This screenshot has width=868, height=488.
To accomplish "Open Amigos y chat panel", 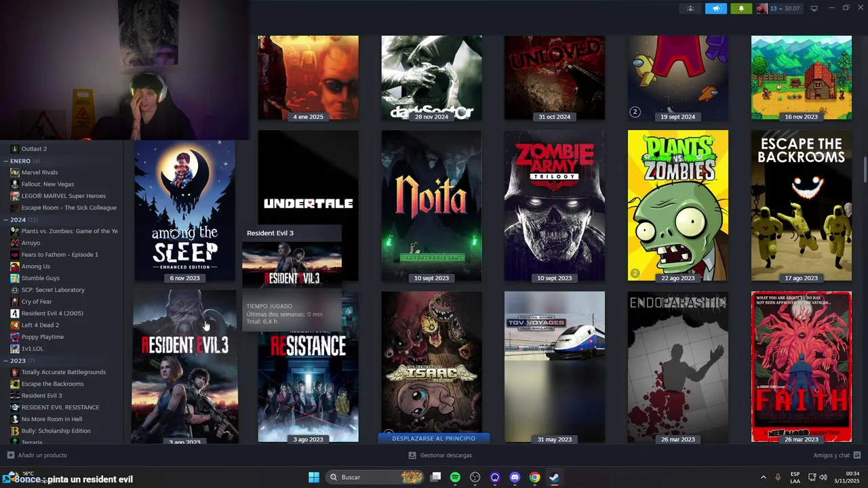I will [837, 455].
